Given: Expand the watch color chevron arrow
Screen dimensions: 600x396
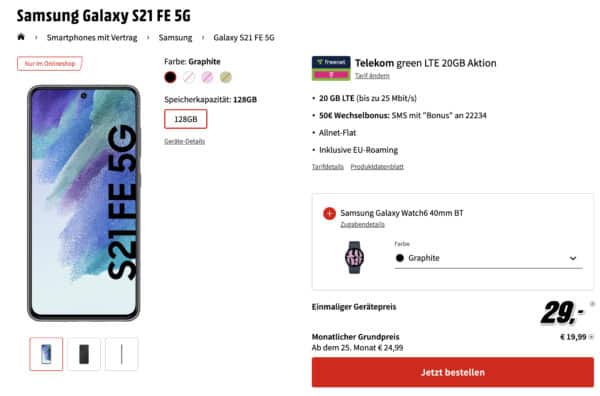Looking at the screenshot, I should (x=573, y=258).
